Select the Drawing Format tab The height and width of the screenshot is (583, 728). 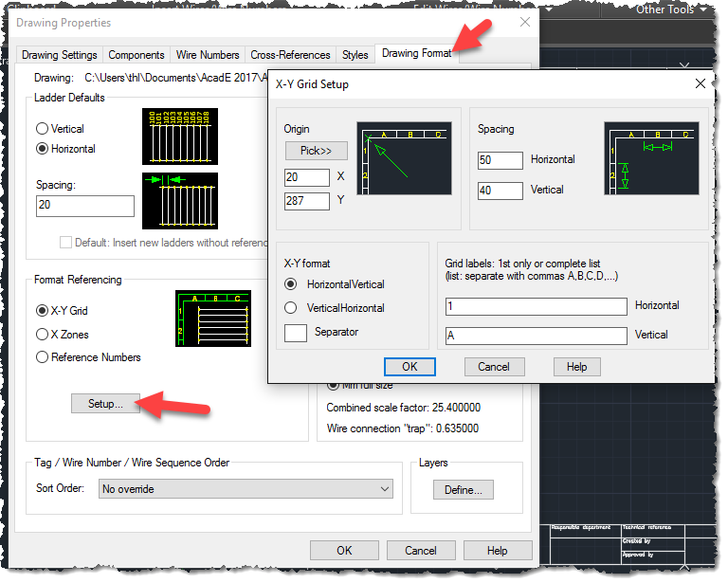[x=416, y=53]
